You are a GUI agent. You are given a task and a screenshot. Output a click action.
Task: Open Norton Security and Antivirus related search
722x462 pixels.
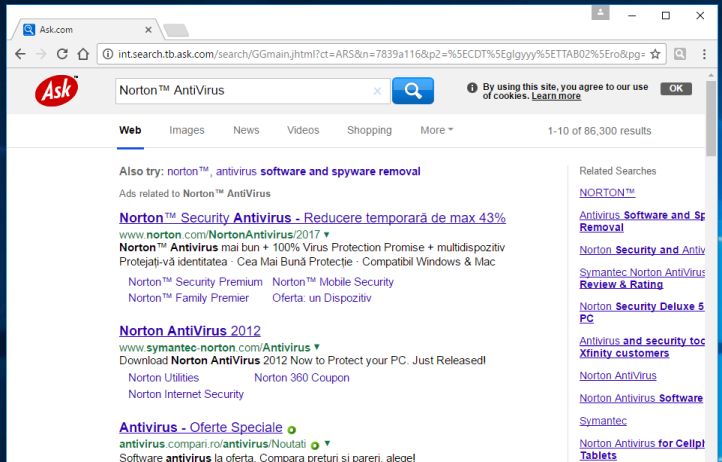(642, 250)
